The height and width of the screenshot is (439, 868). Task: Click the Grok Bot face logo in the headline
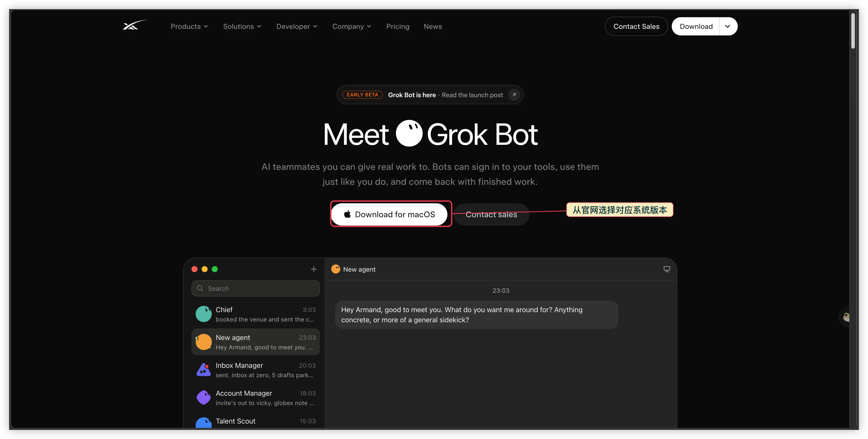click(409, 133)
